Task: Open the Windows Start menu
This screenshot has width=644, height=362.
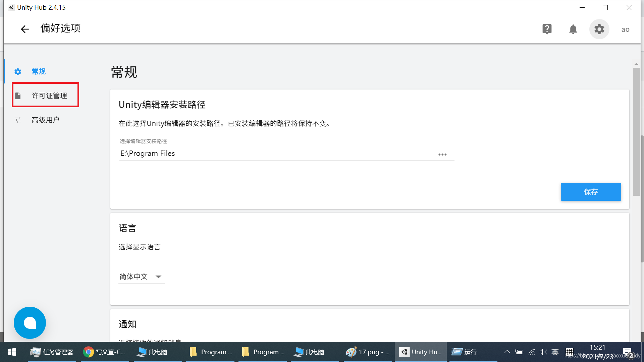Action: 12,352
